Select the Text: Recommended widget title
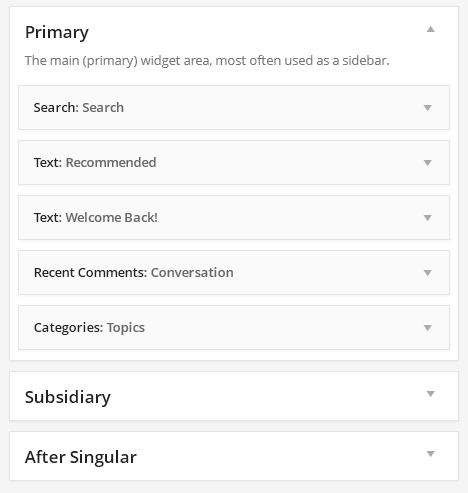This screenshot has width=468, height=493. pyautogui.click(x=95, y=163)
